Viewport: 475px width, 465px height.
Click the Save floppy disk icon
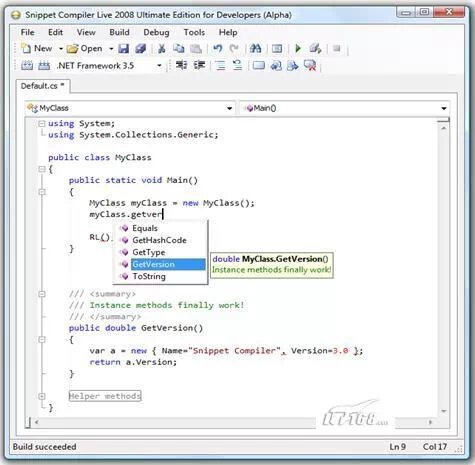click(x=124, y=49)
